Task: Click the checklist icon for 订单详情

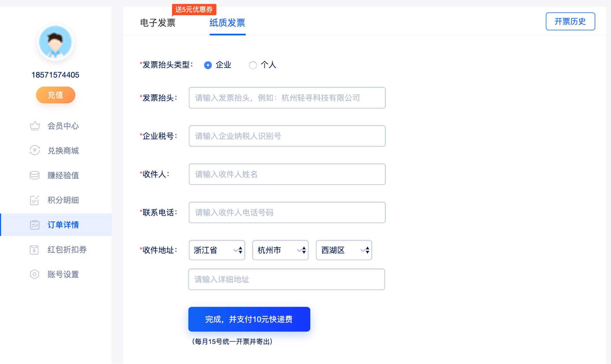Action: (35, 225)
